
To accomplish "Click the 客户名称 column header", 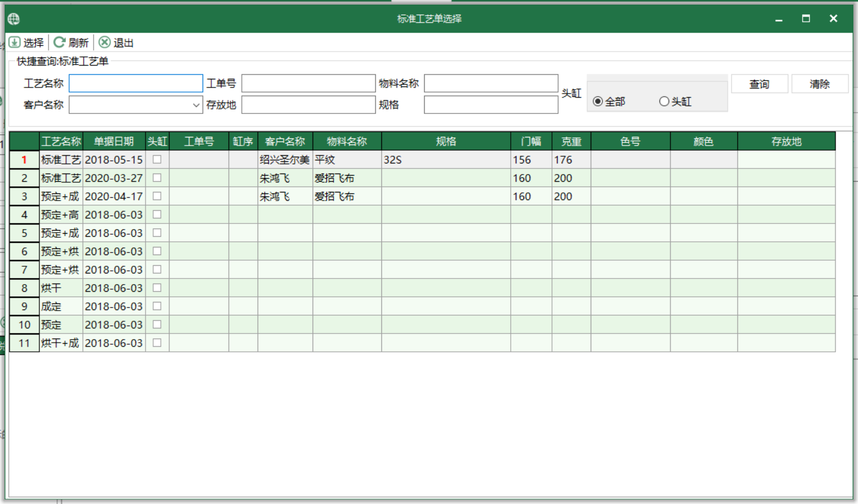I will coord(285,142).
